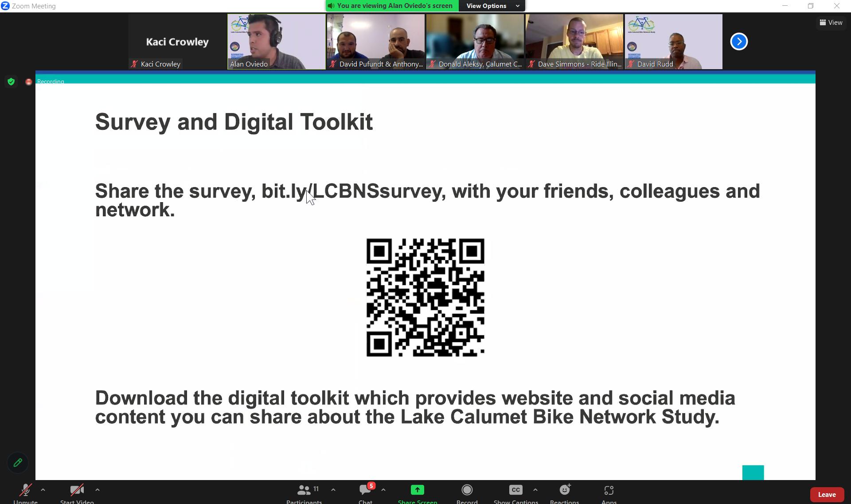Click the green Share Screen icon

coord(417,490)
